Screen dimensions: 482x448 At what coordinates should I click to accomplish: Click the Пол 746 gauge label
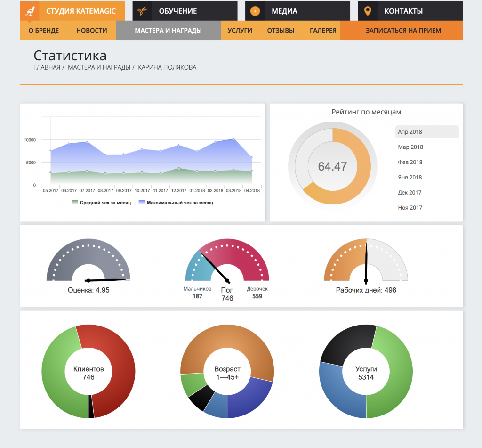pyautogui.click(x=227, y=294)
